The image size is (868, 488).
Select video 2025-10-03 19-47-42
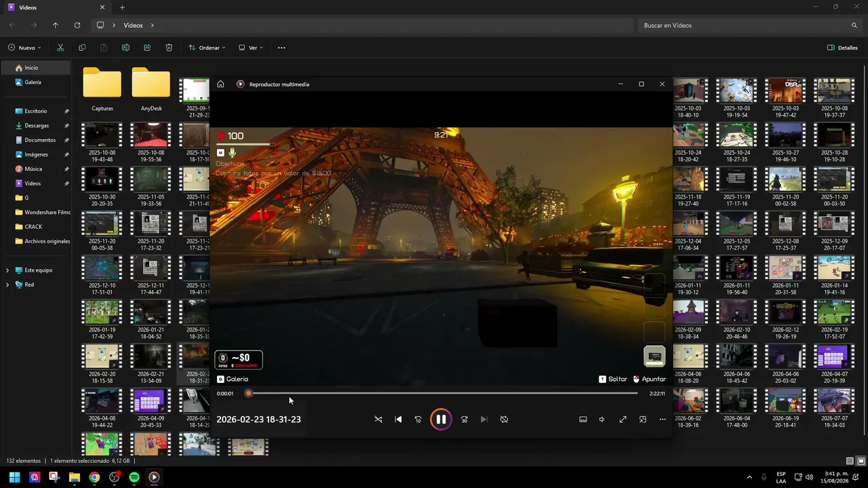point(785,98)
